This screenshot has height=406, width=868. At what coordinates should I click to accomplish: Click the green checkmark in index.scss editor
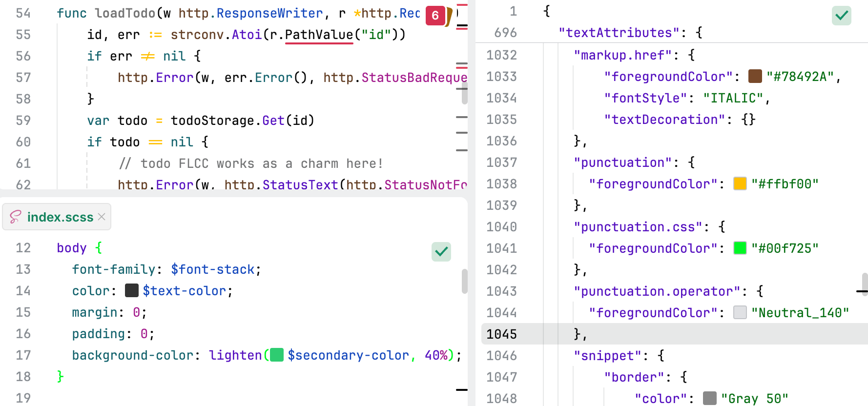click(441, 252)
